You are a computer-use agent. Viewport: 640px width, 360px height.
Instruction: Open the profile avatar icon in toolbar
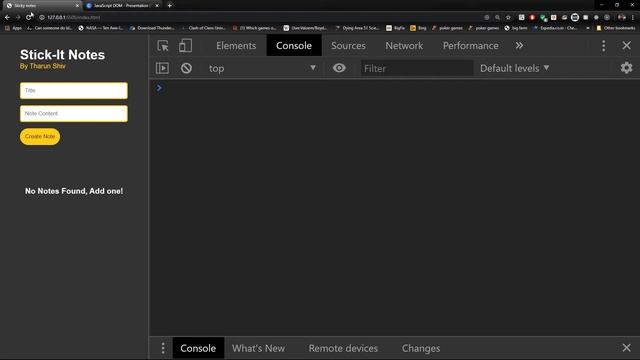coord(622,18)
